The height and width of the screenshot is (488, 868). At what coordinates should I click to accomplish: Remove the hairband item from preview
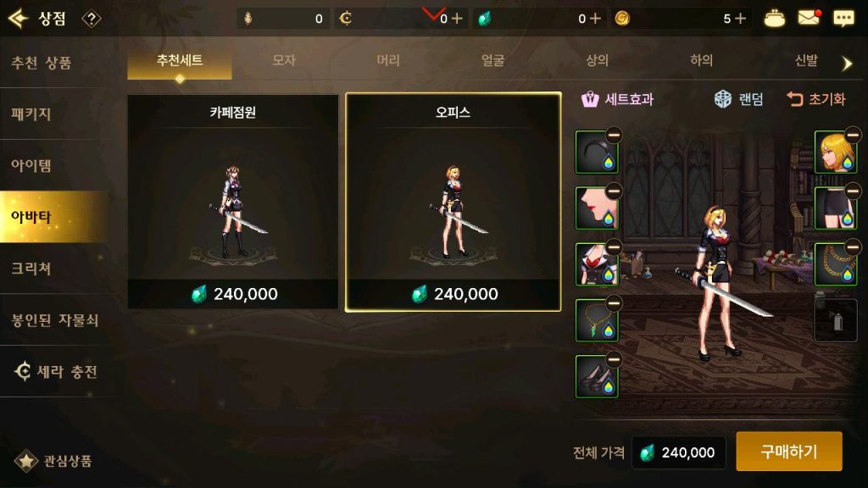coord(614,135)
